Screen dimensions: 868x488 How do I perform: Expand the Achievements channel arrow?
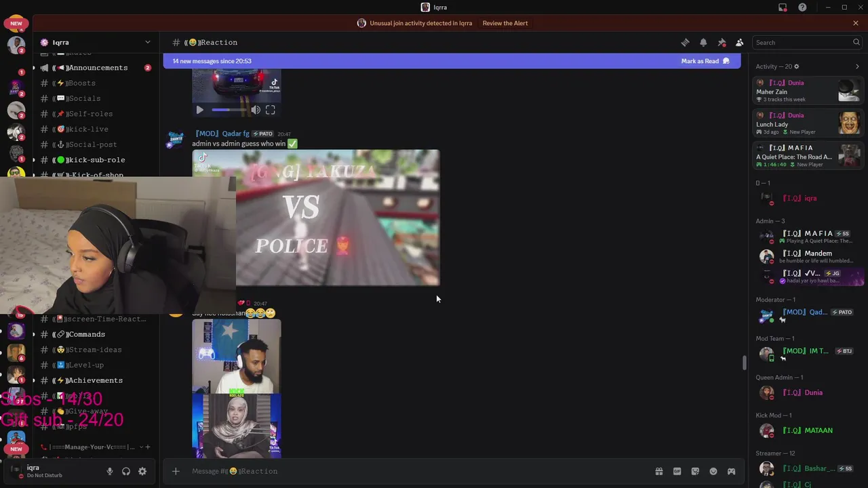(34, 380)
